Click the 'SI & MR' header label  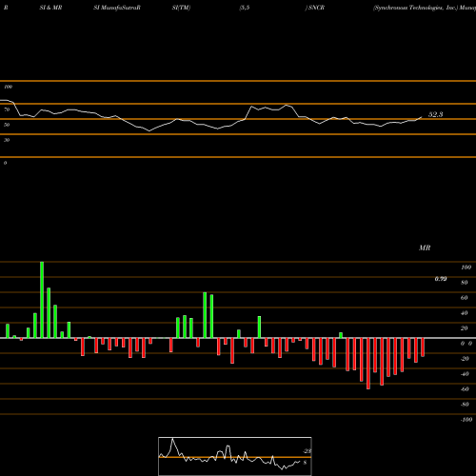point(50,8)
